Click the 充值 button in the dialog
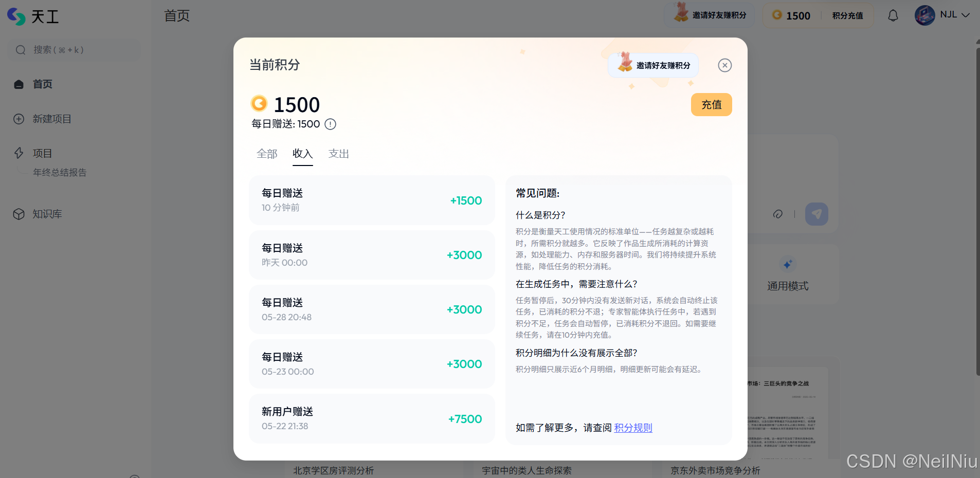 pyautogui.click(x=712, y=104)
